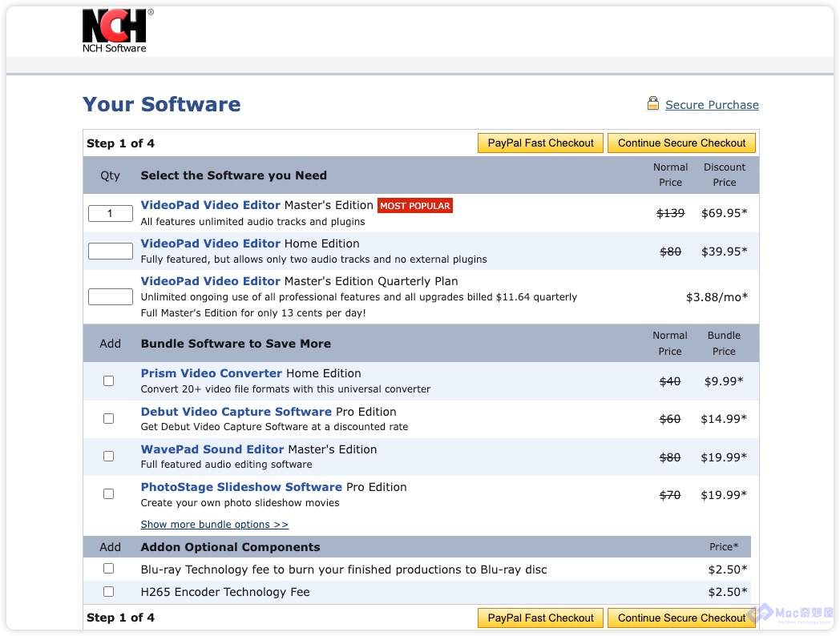This screenshot has width=840, height=636.
Task: Click 'Full Master's Edition for only 13 cents' text
Action: coord(252,313)
